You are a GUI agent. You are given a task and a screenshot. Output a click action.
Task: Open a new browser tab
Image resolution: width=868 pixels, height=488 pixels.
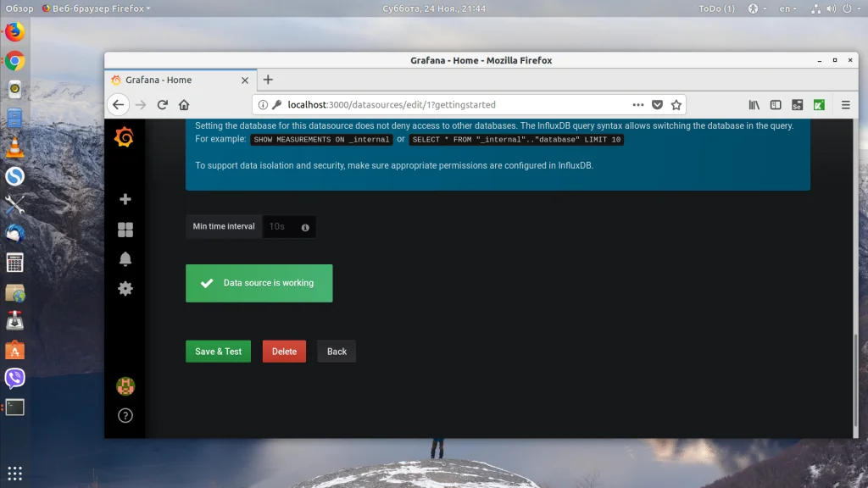(268, 80)
